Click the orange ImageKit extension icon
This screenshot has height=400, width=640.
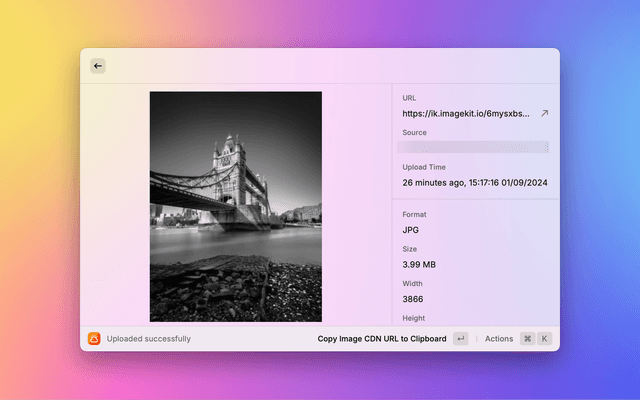click(x=94, y=339)
